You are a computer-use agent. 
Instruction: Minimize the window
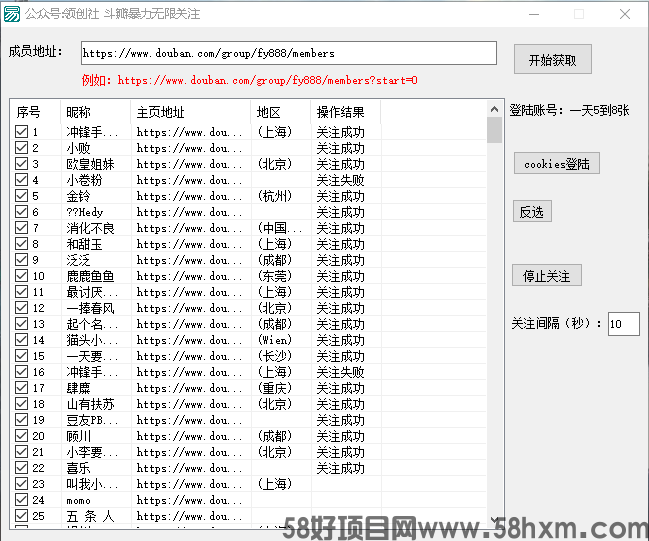pos(534,14)
